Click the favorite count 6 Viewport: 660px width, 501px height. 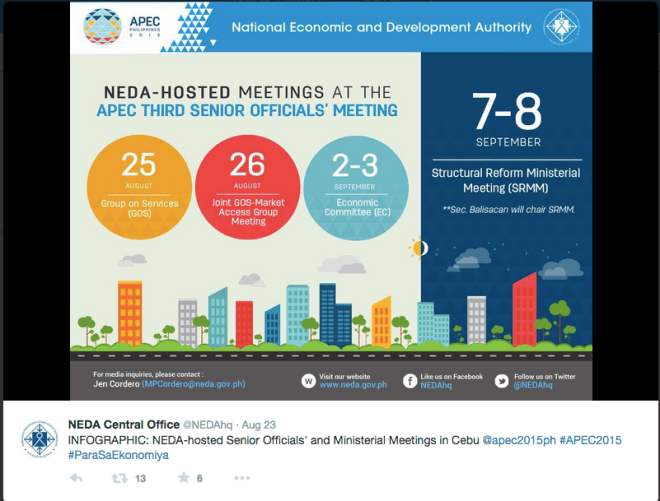pos(200,478)
